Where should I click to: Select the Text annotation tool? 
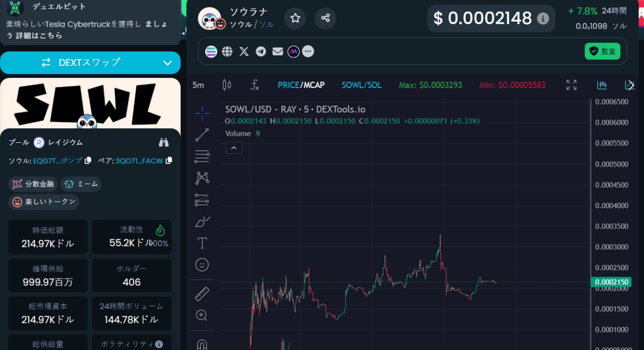pyautogui.click(x=202, y=243)
